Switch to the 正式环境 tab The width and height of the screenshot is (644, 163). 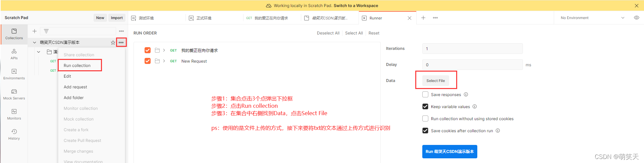(214, 18)
